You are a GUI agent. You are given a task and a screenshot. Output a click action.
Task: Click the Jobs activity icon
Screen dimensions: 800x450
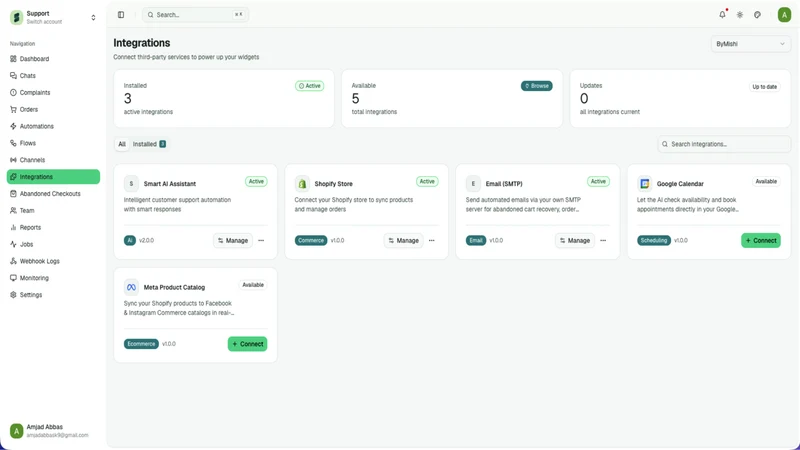(13, 244)
